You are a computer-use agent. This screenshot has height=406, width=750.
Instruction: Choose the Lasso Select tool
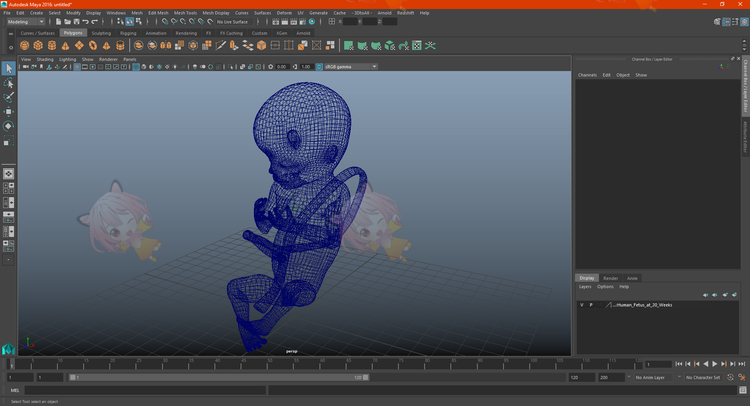8,83
